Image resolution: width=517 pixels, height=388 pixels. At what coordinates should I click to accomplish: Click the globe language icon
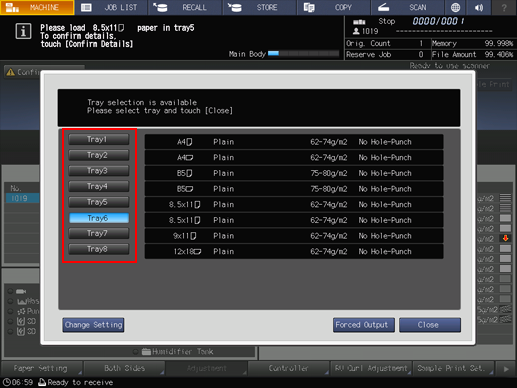(x=455, y=7)
